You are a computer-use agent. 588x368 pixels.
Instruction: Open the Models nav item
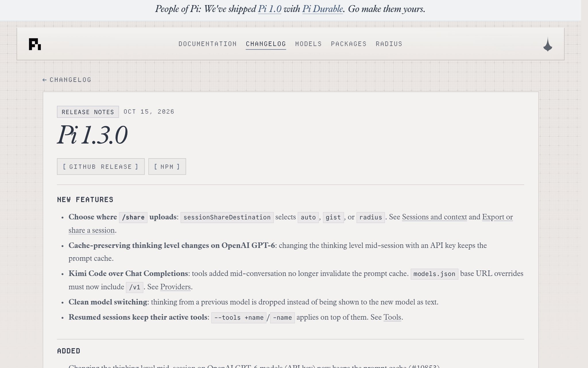[x=308, y=44]
